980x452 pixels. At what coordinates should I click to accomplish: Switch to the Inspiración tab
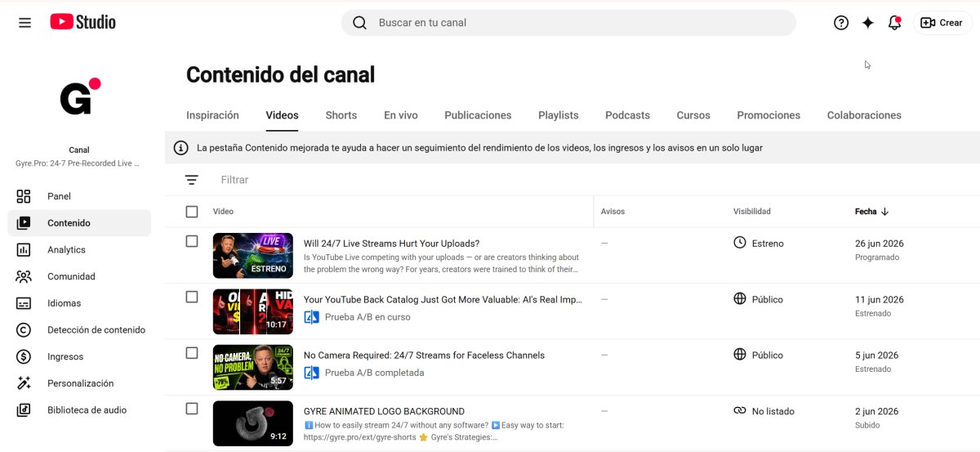coord(212,115)
